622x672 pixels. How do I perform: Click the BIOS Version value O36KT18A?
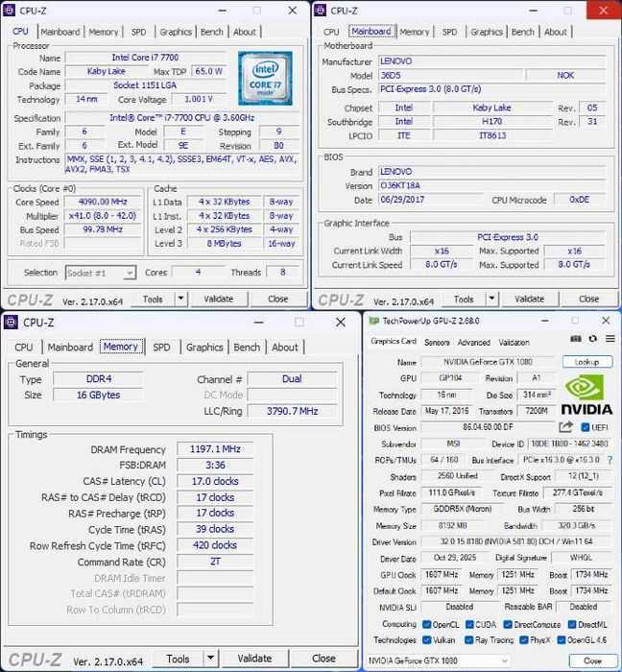pos(491,185)
